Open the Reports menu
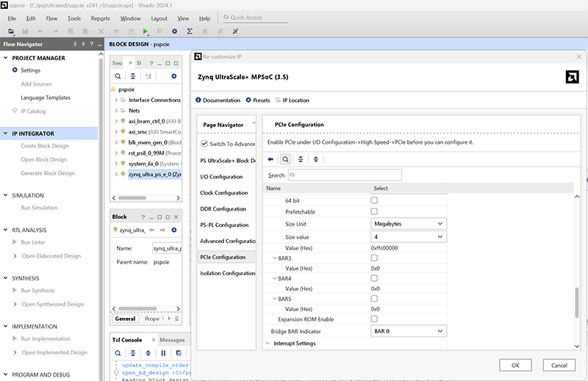The image size is (588, 381). [x=100, y=18]
